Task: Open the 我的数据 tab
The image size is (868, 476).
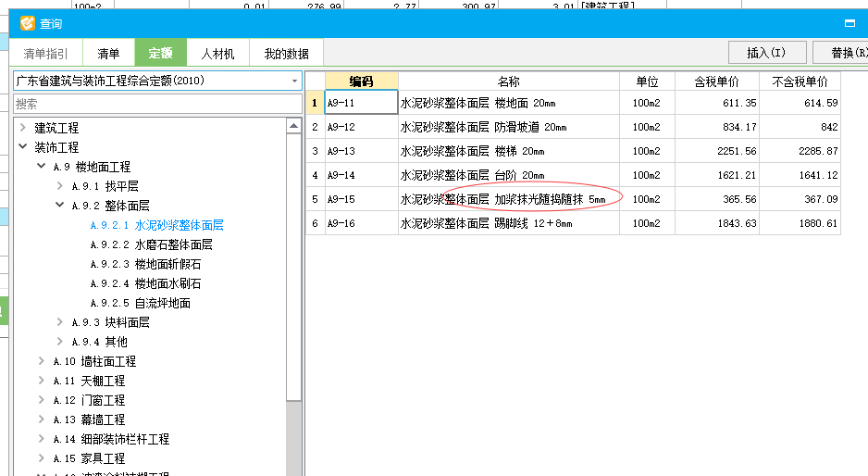Action: click(286, 53)
